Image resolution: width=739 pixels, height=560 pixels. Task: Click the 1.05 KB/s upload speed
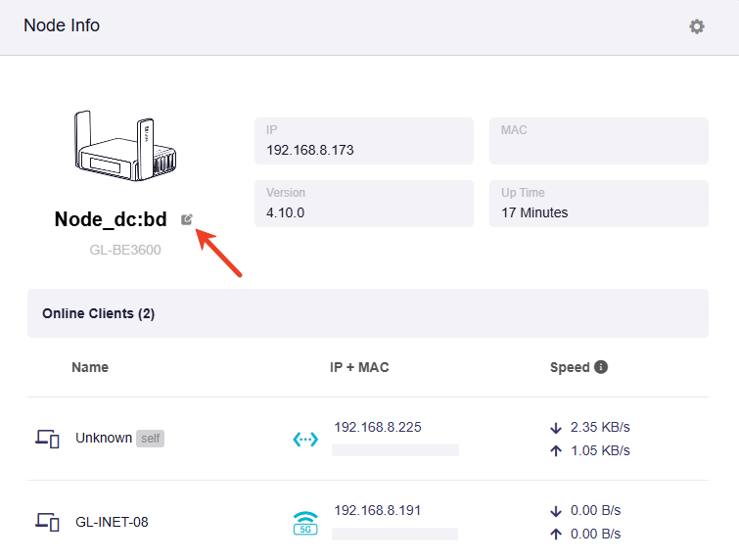600,450
